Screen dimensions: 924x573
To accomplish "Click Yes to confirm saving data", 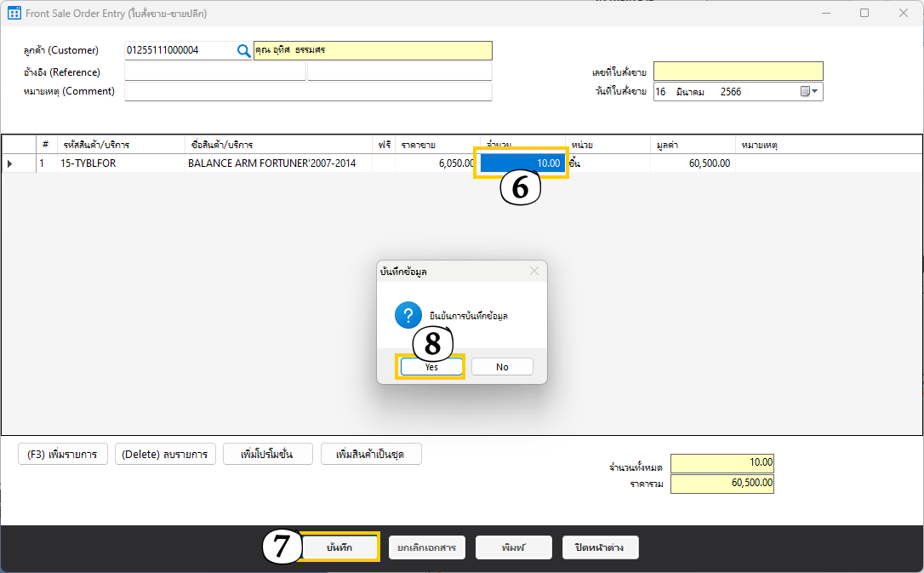I will pyautogui.click(x=431, y=367).
